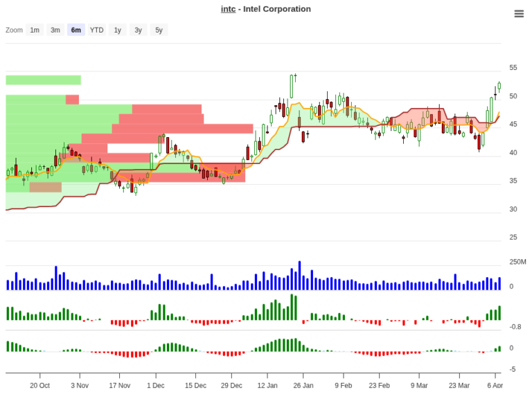Click the 3 Nov date label
The image size is (532, 403).
[80, 386]
